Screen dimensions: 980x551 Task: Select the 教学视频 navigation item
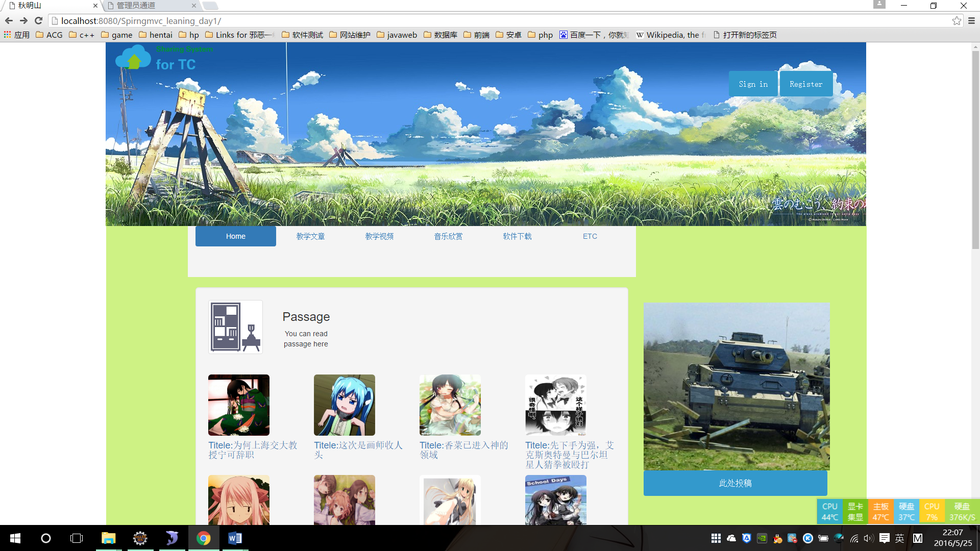coord(379,236)
